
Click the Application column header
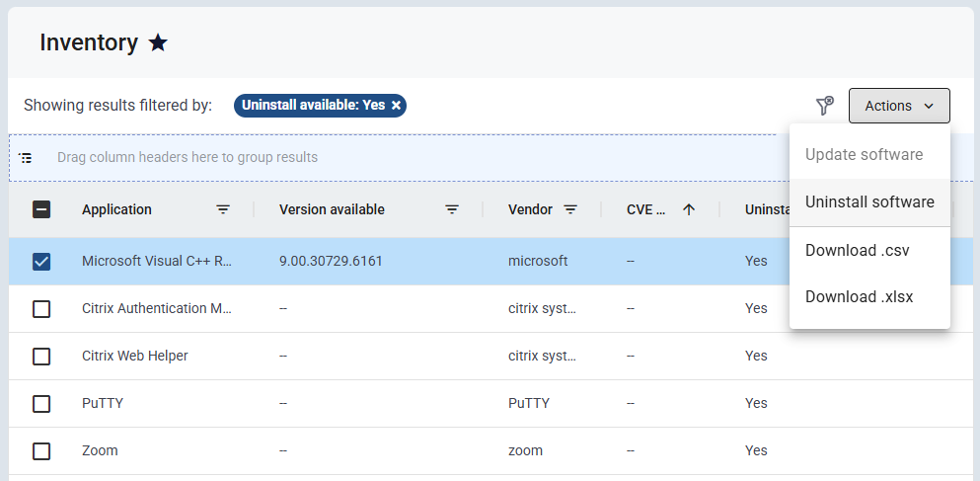click(116, 209)
